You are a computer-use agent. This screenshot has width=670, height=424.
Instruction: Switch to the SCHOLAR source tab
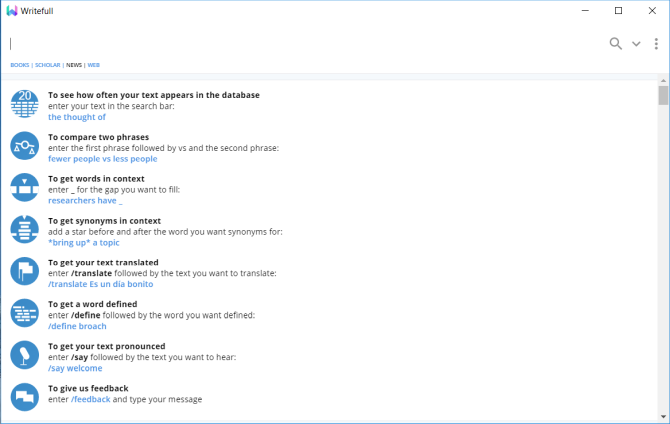point(47,64)
